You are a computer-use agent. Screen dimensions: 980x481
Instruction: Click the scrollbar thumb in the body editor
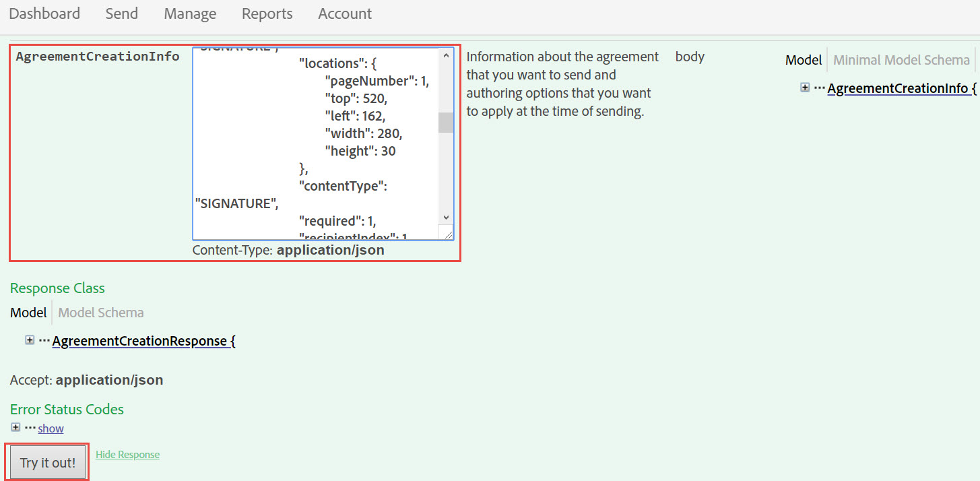tap(446, 122)
